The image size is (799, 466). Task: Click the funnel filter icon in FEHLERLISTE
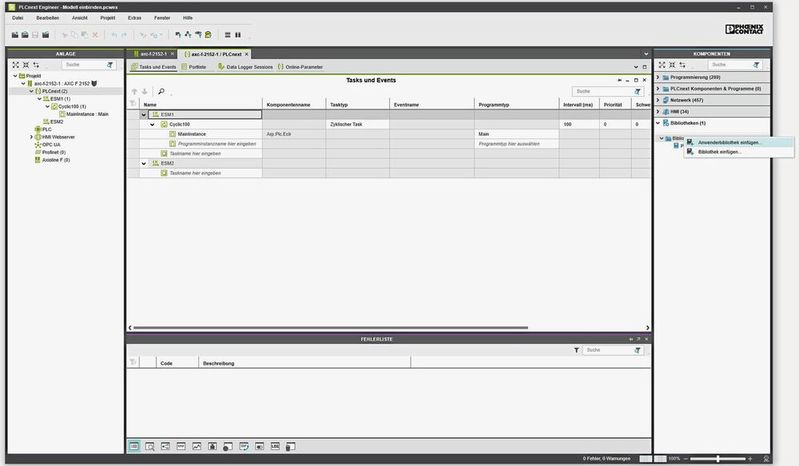(576, 350)
